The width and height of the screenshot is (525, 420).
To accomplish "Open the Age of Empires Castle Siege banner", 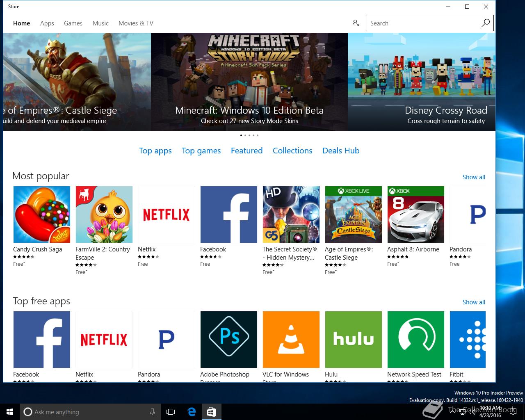I will [x=77, y=82].
